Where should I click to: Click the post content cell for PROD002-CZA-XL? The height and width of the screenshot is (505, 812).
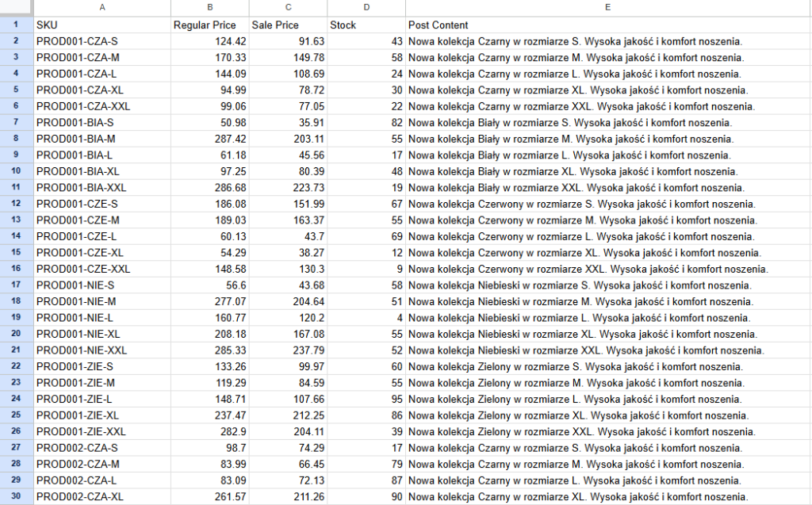[607, 497]
